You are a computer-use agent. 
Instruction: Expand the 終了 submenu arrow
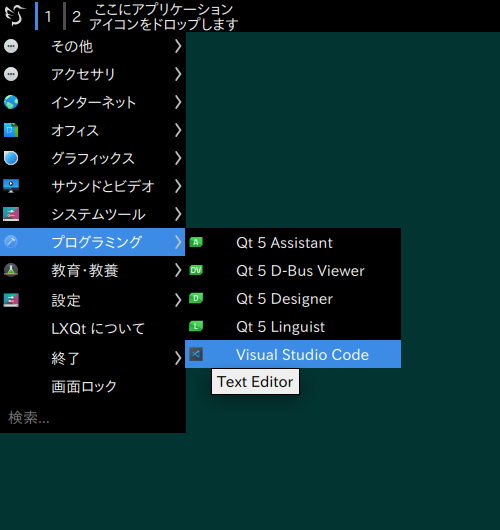(178, 358)
